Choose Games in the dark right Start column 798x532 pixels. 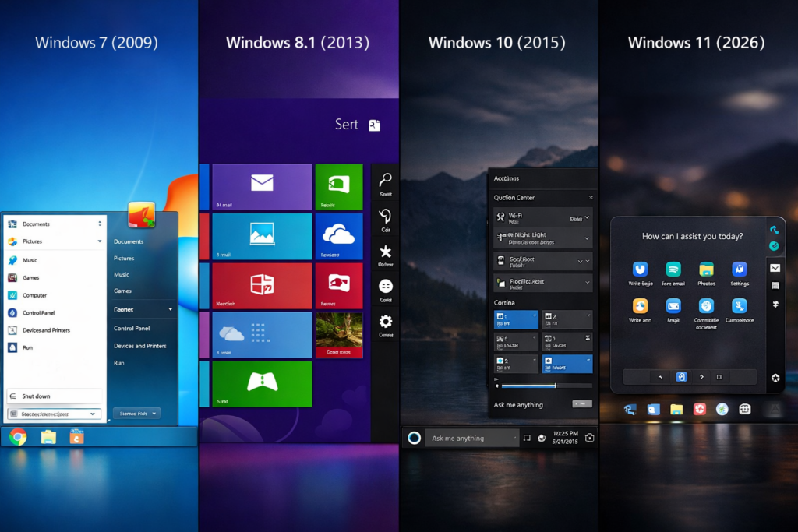click(x=122, y=291)
